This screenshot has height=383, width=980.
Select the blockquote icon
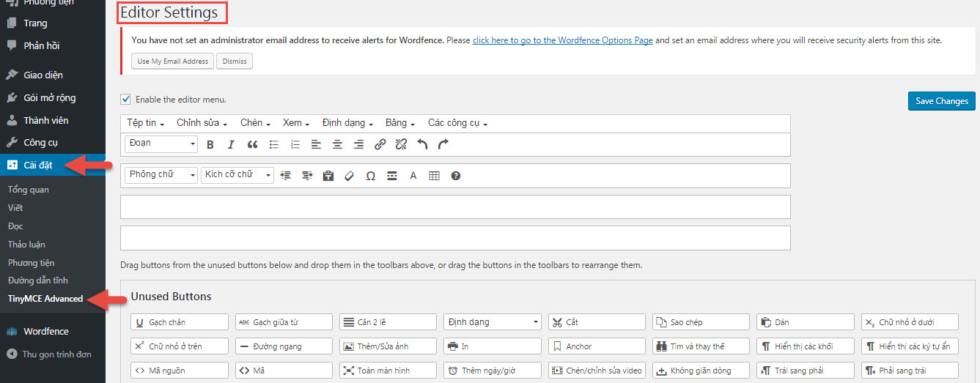click(252, 145)
